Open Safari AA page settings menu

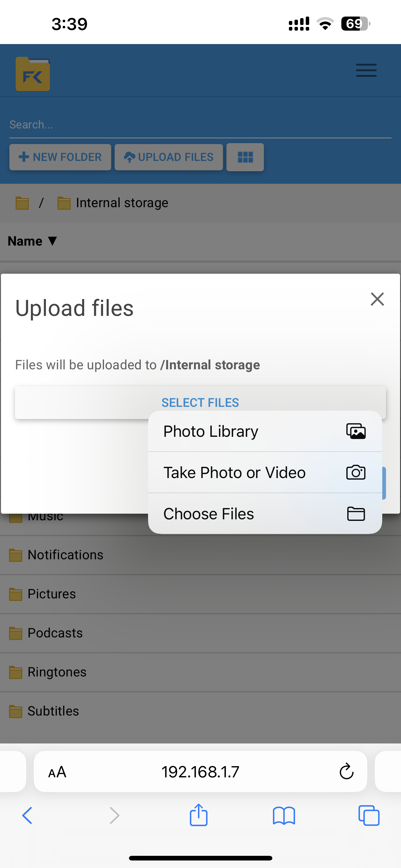coord(57,772)
